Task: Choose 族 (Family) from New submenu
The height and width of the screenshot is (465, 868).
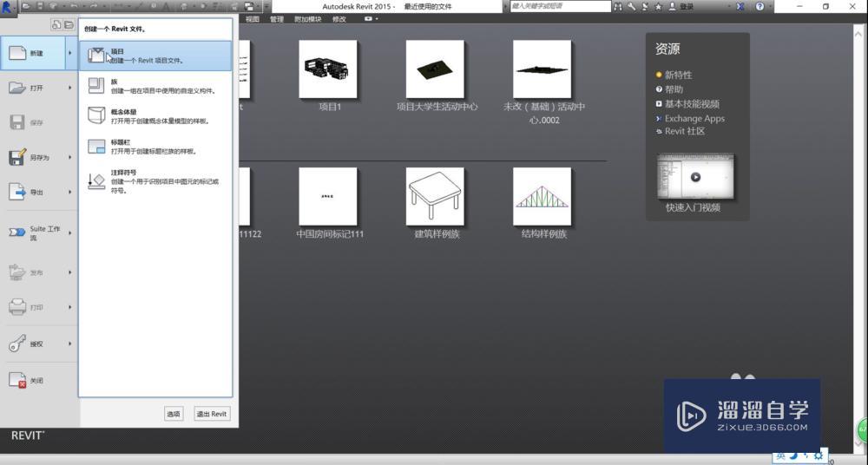Action: [x=155, y=86]
